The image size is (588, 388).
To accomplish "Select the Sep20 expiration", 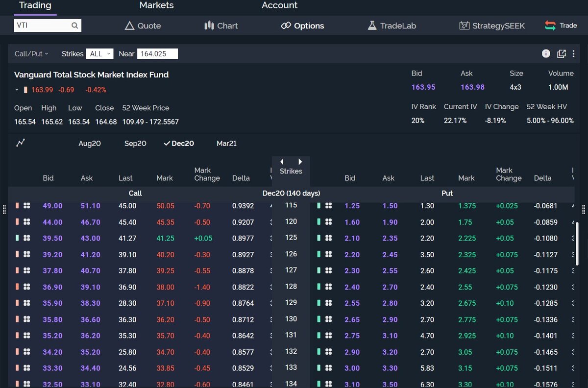I will [x=135, y=144].
